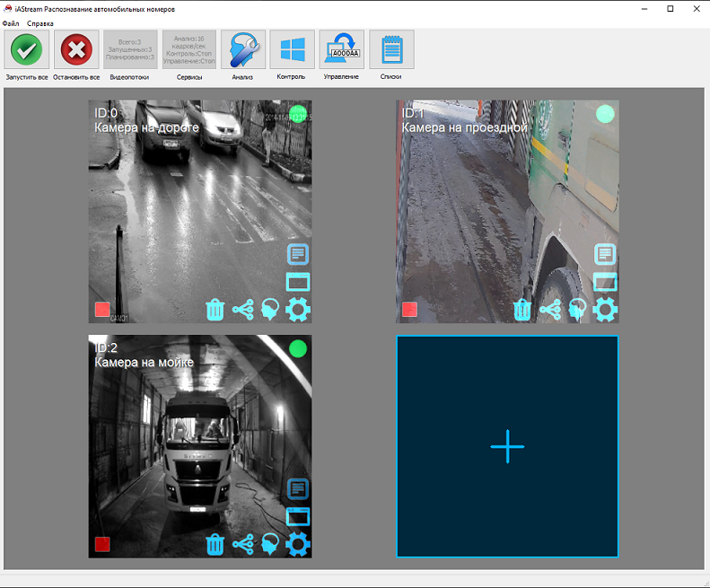
Task: Click the red Stop All cross button
Action: coord(76,50)
